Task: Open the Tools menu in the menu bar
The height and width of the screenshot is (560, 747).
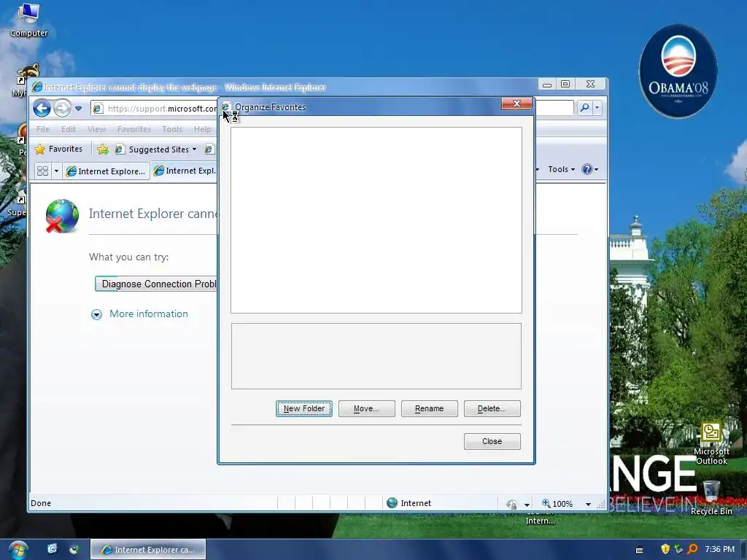Action: point(172,129)
